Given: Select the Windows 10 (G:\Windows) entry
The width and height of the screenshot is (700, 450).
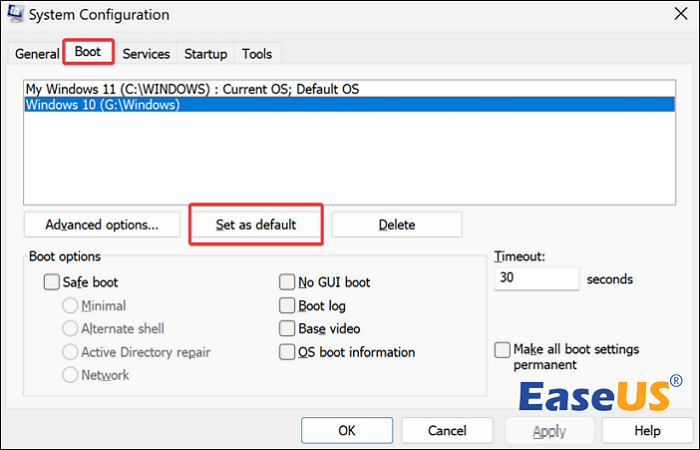Looking at the screenshot, I should click(103, 105).
